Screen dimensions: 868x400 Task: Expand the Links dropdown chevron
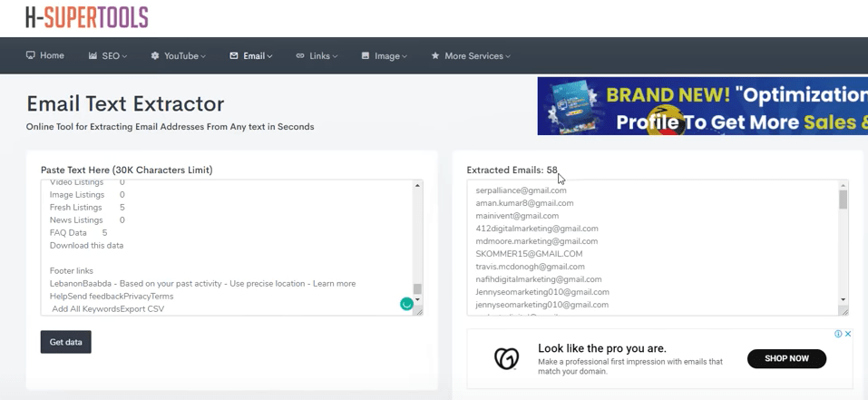coord(335,56)
